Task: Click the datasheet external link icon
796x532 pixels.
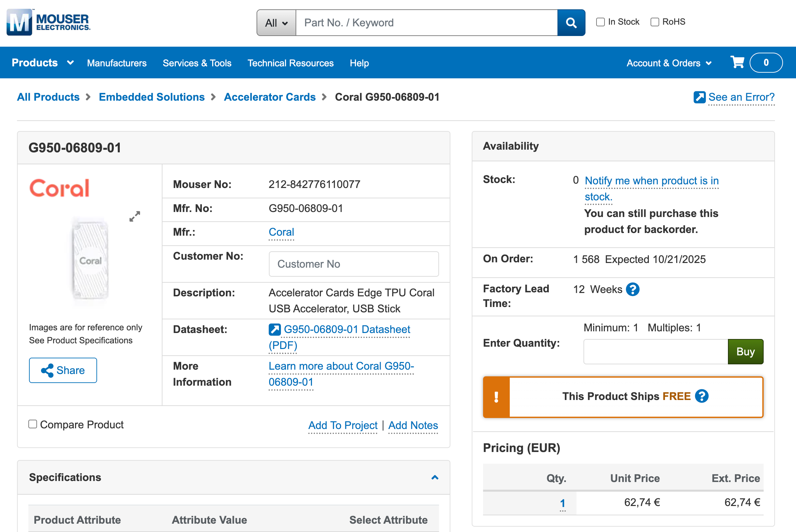Action: pyautogui.click(x=274, y=329)
